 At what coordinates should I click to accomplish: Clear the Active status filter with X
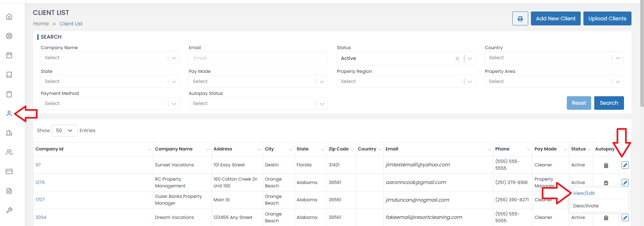click(457, 59)
